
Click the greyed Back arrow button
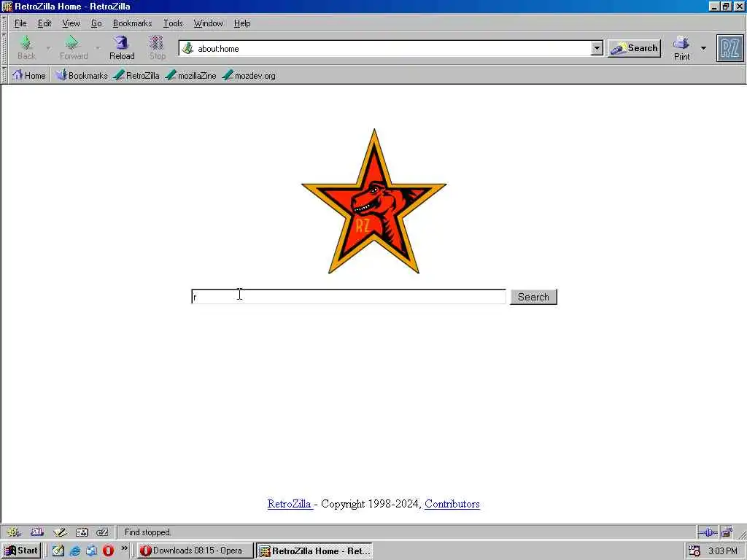tap(26, 47)
